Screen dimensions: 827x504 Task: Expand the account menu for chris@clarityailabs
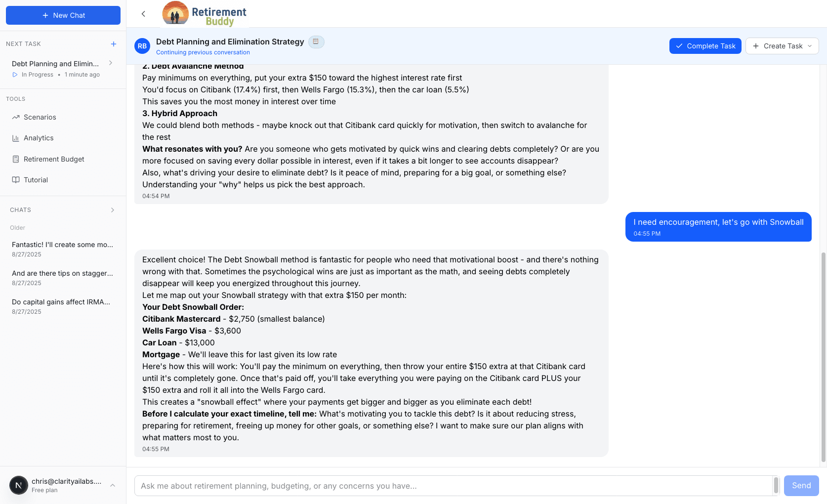point(113,485)
